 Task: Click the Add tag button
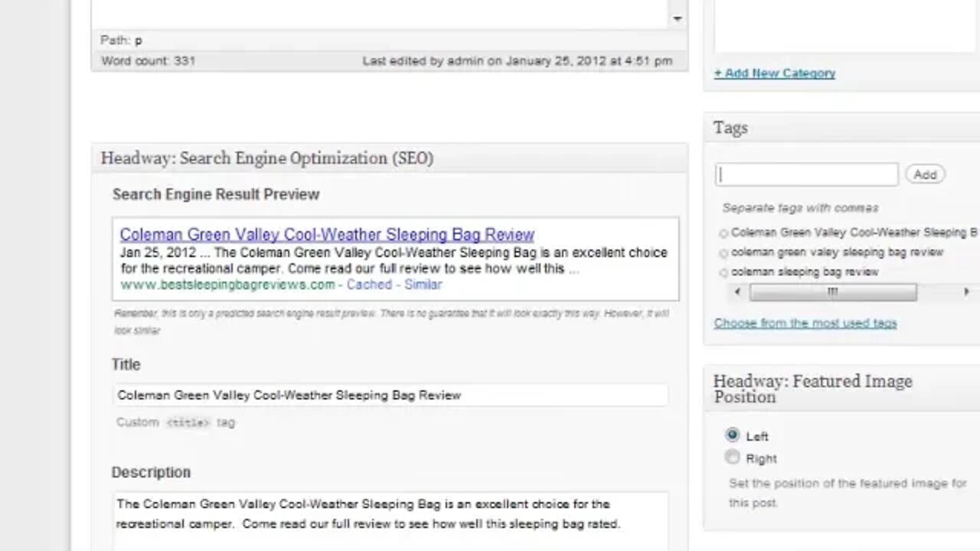pos(925,174)
